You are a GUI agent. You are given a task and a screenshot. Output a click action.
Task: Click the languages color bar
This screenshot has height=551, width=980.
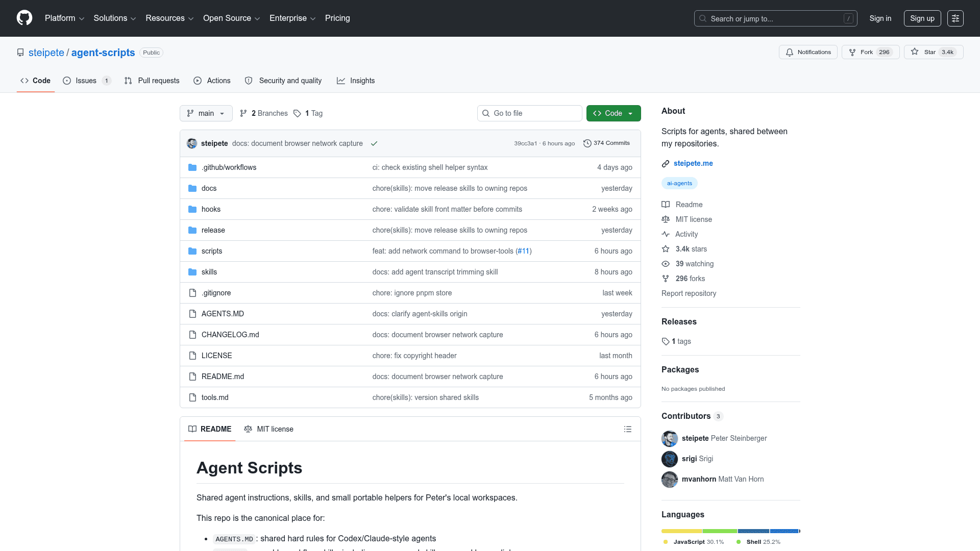point(731,531)
